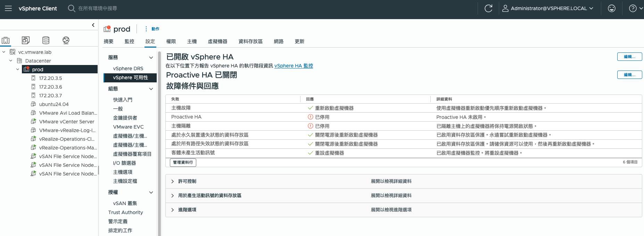Click the user account avatar icon

505,8
